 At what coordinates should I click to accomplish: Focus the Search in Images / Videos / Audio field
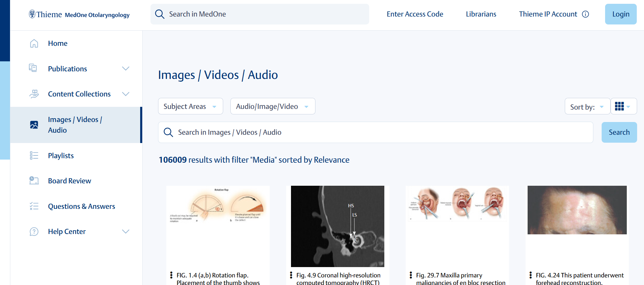375,132
